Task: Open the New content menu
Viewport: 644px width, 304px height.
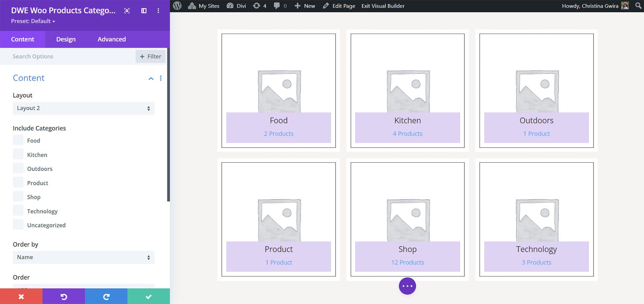Action: (305, 6)
